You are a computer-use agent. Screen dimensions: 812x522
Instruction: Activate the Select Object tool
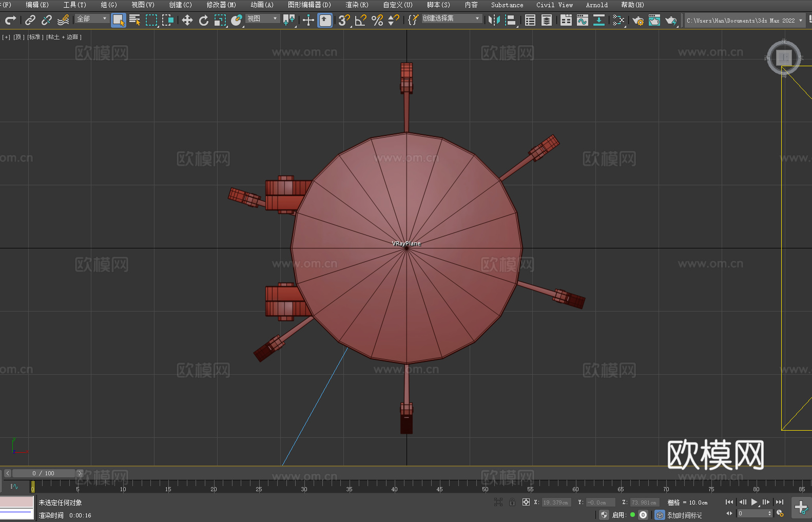[119, 20]
